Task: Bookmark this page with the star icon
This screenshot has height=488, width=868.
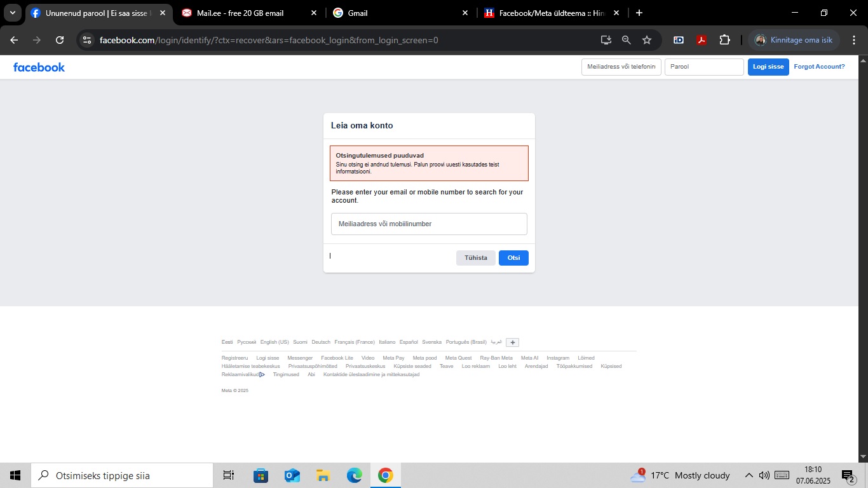Action: [647, 40]
